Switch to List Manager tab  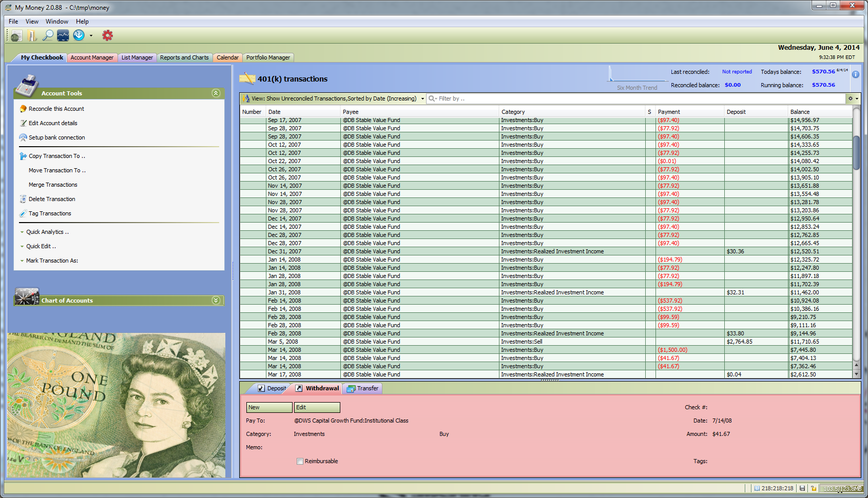[x=137, y=57]
